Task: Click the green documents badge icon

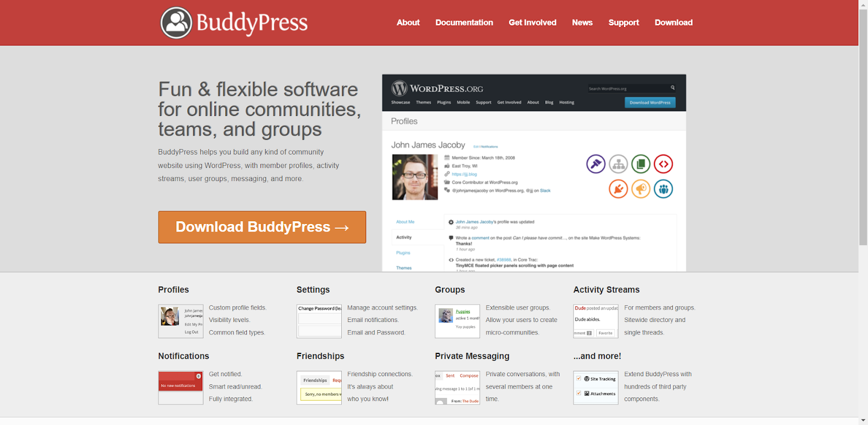Action: coord(641,164)
